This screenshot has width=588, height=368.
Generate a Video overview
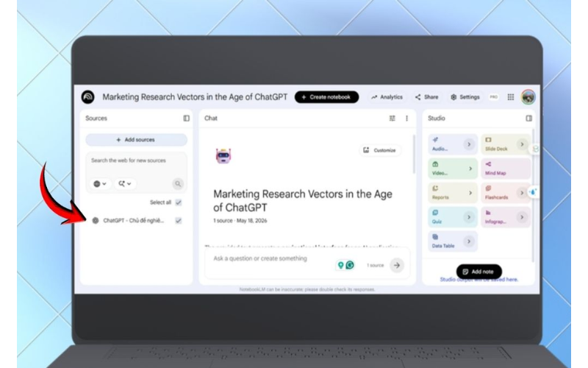coord(453,169)
